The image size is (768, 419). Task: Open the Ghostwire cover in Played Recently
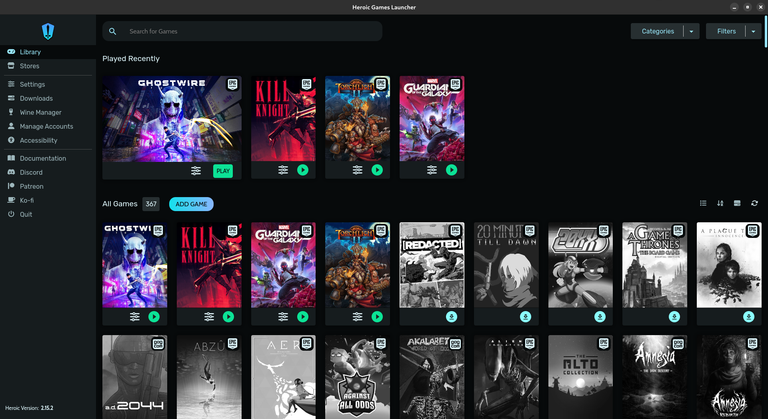pos(172,119)
